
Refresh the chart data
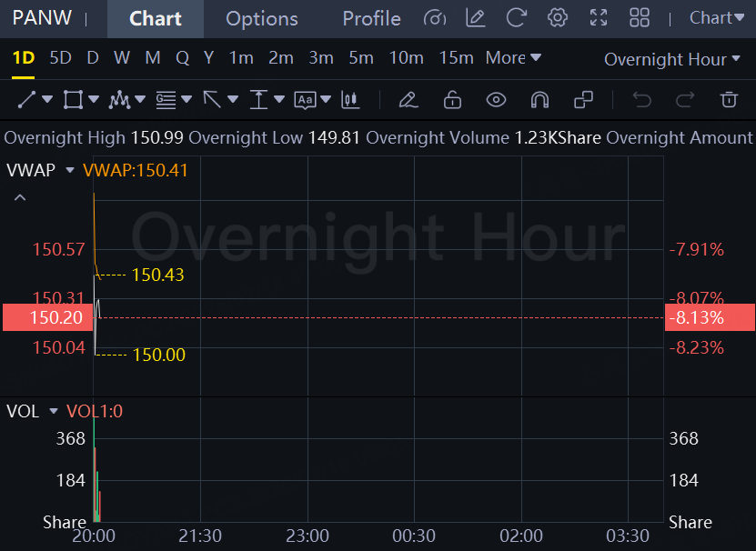(517, 18)
